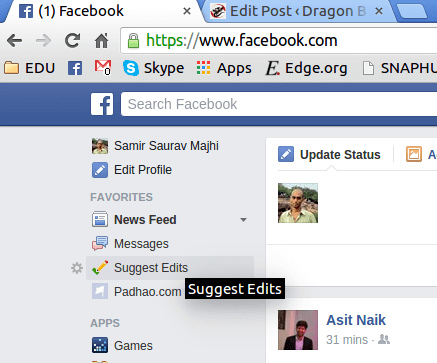Open Suggest Edits in favorites
Image resolution: width=437 pixels, height=363 pixels.
click(151, 268)
